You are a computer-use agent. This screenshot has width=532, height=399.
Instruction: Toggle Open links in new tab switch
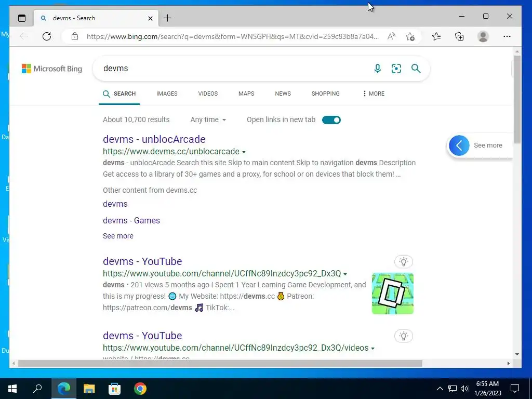[x=331, y=120]
